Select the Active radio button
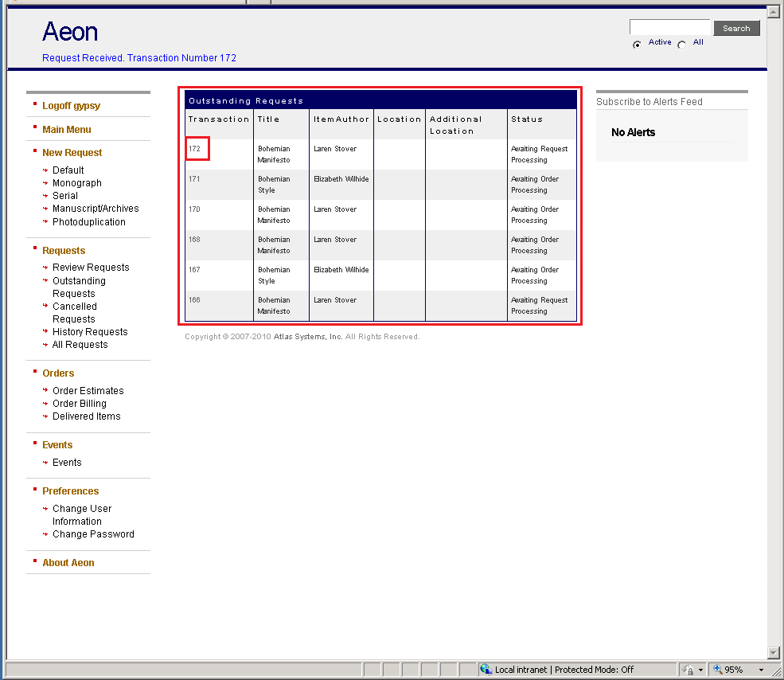Viewport: 784px width, 680px height. point(638,45)
